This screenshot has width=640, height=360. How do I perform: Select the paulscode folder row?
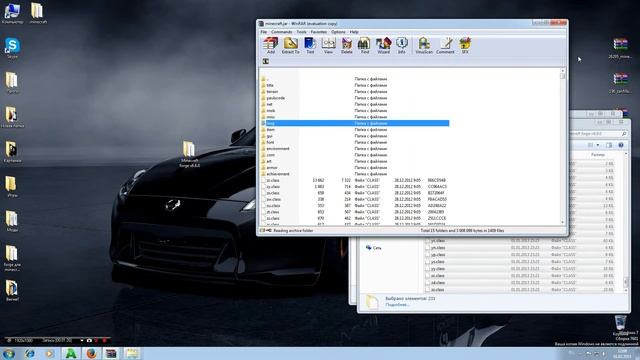click(355, 98)
